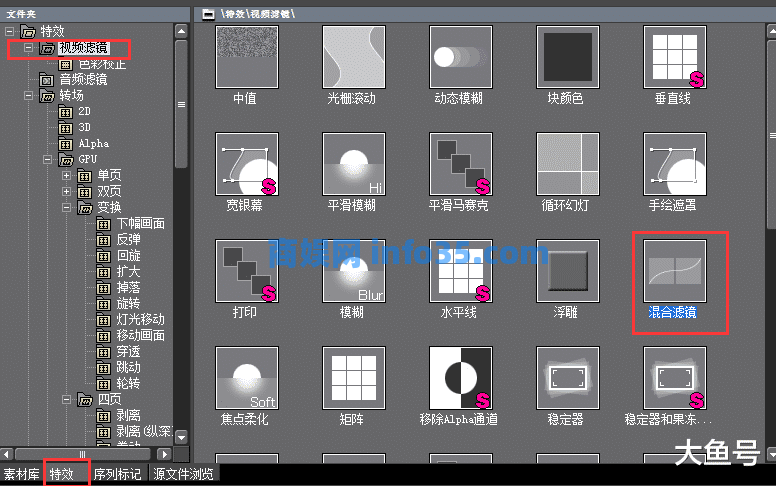Collapse the 视频滤镜 folder in tree
776x486 pixels.
point(28,47)
